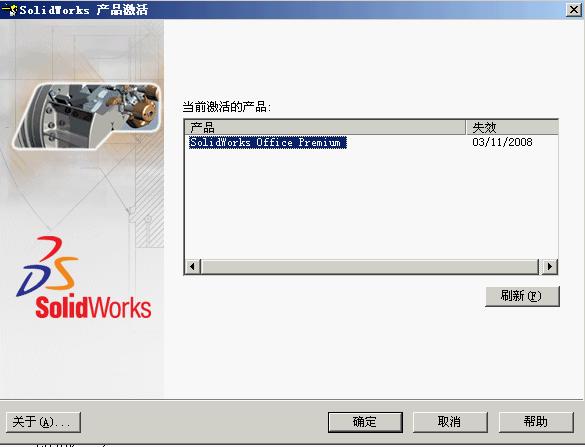Click the expiry date 03/11/2008 cell
This screenshot has height=447, width=585.
(x=502, y=142)
